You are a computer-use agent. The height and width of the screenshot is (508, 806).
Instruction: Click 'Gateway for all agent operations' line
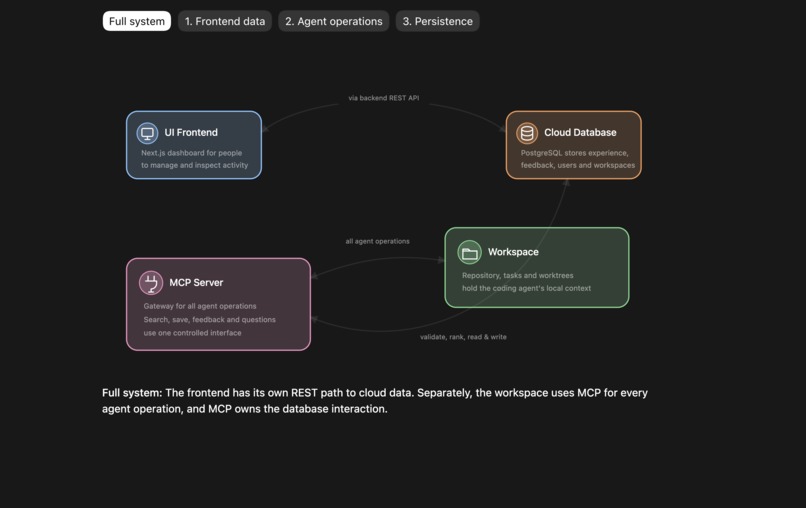click(200, 306)
